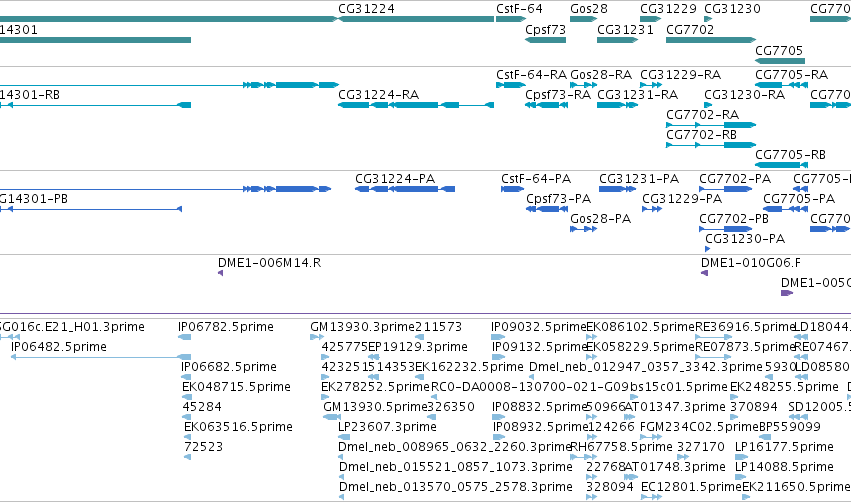This screenshot has height=502, width=851.
Task: Select the CG7702-PB protein feature
Action: click(x=726, y=229)
